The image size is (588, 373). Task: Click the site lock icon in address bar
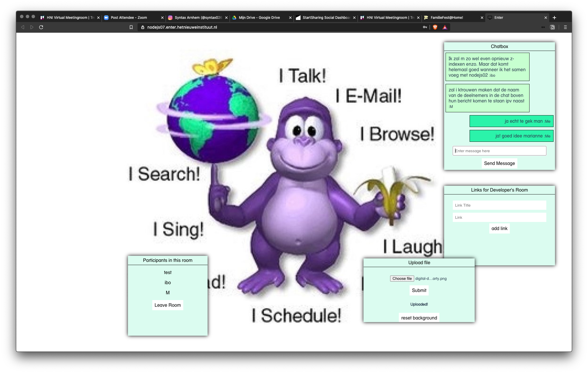pos(142,27)
